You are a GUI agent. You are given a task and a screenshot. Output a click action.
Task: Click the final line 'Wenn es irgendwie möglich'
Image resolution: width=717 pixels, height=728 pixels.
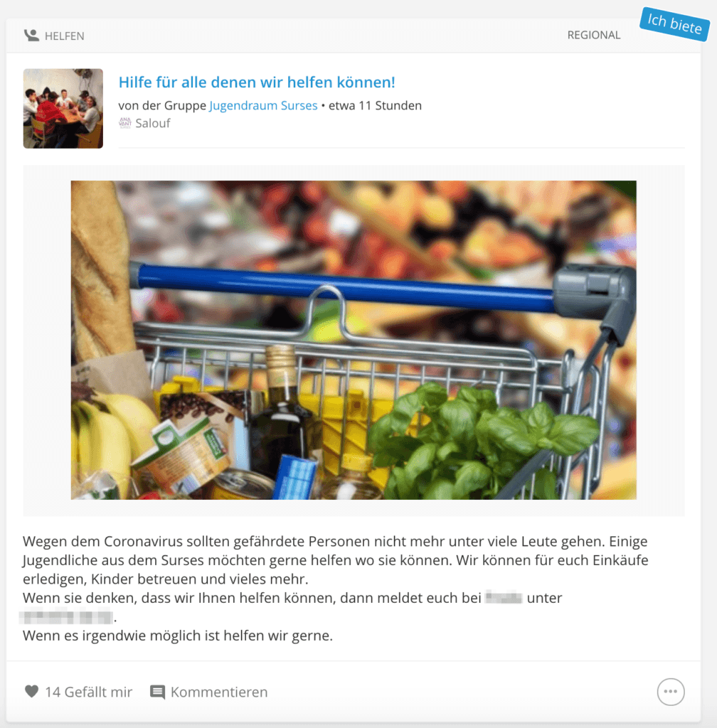click(x=177, y=635)
